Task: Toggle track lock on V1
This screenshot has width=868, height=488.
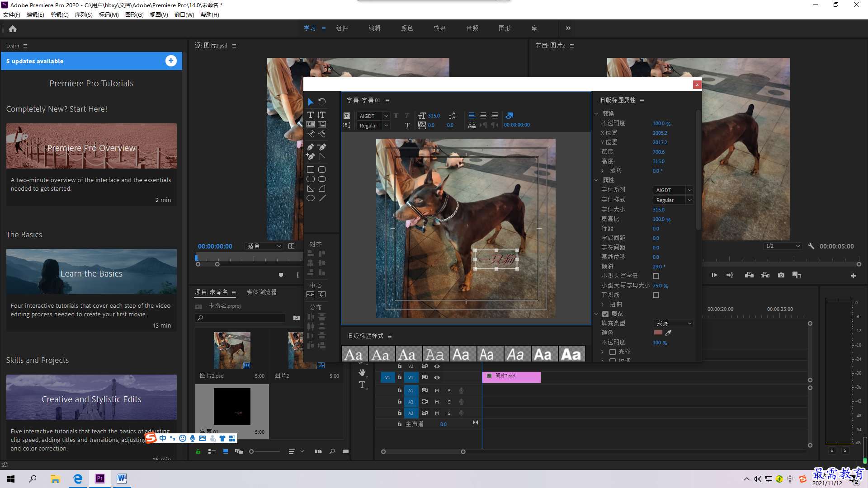Action: [399, 377]
